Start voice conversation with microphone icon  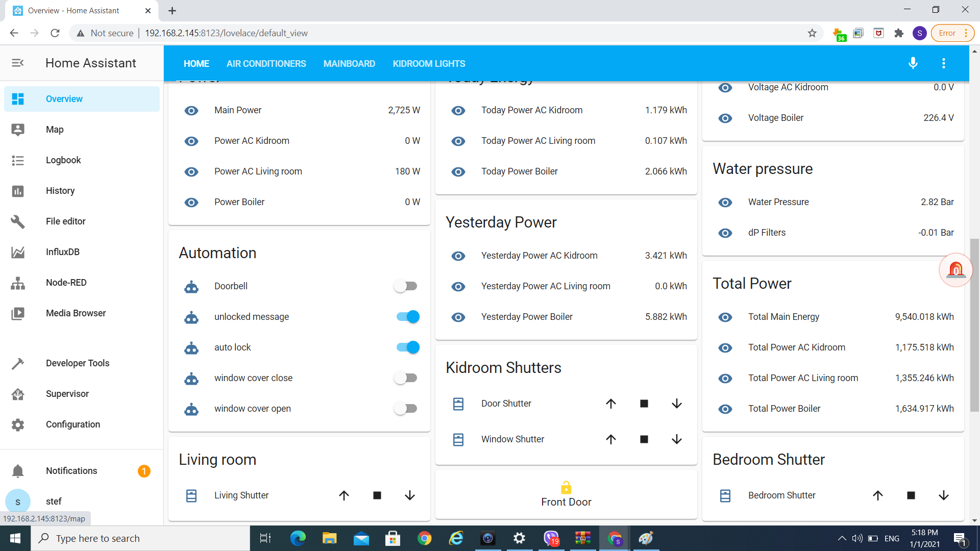(913, 63)
